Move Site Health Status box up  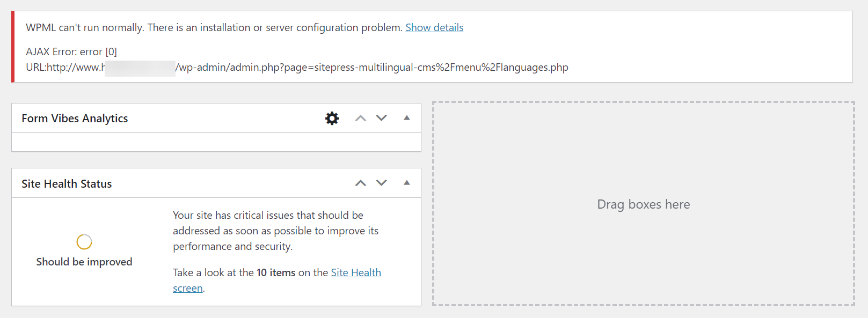[x=361, y=183]
